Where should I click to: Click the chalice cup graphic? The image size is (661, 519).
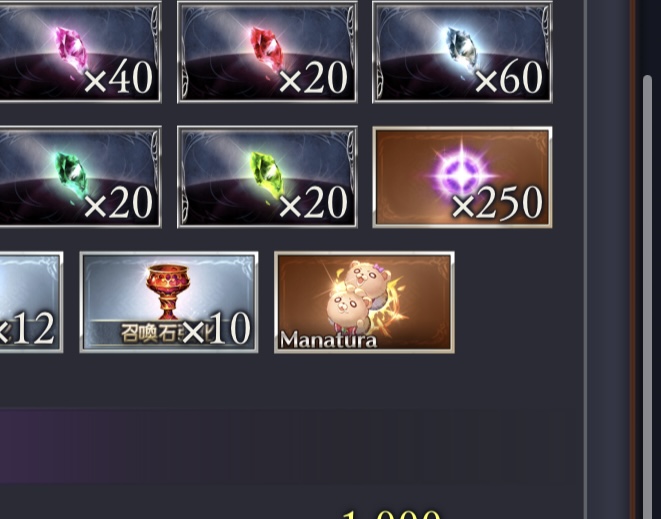tap(168, 291)
